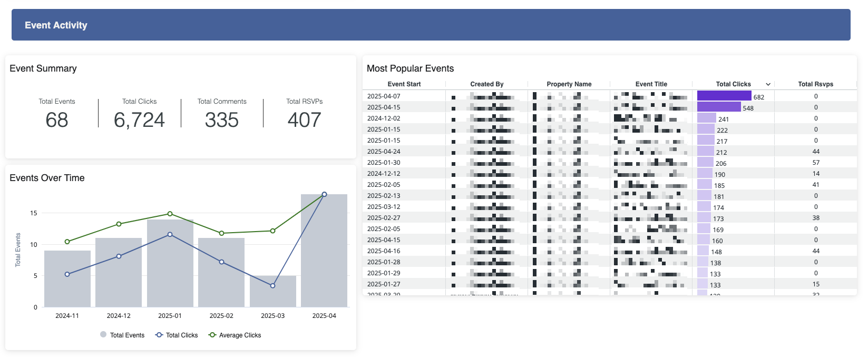Click the Average Clicks data point for 2025-02
Viewport: 868px width, 359px height.
[221, 233]
